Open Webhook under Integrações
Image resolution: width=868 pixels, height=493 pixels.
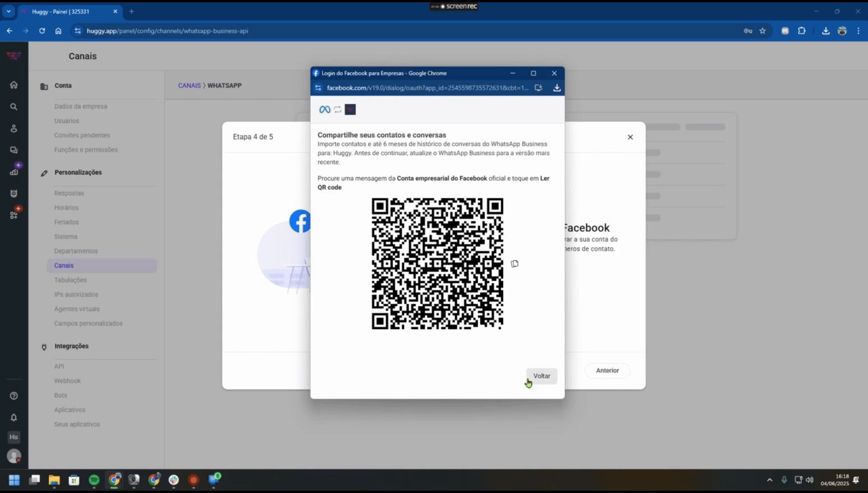pyautogui.click(x=67, y=381)
